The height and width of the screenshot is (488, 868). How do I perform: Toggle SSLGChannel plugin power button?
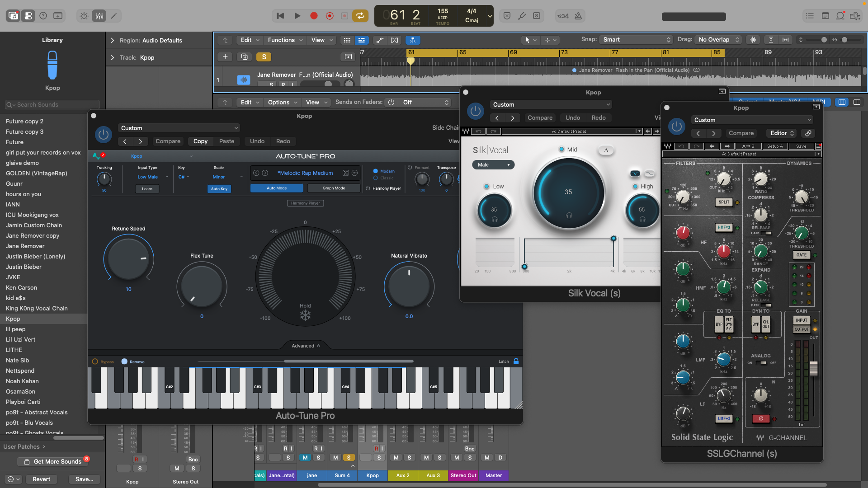coord(677,126)
